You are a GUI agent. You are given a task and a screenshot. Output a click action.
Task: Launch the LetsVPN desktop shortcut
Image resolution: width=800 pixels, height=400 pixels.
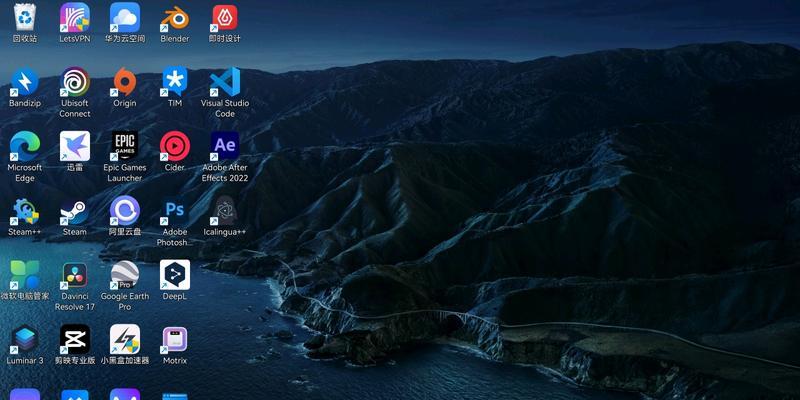pos(75,17)
